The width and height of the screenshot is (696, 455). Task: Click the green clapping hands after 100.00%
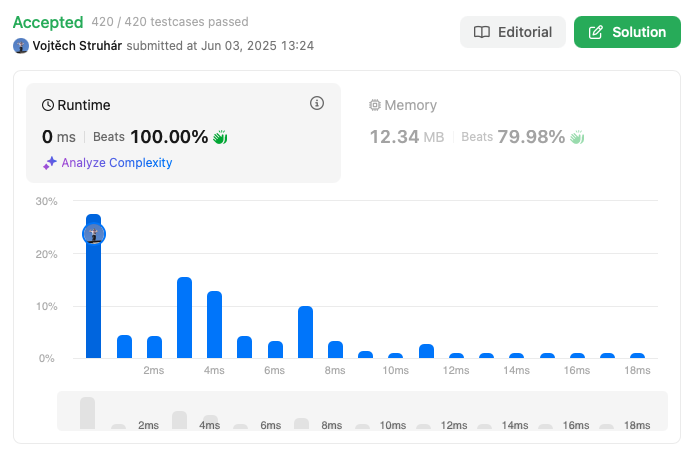click(220, 137)
